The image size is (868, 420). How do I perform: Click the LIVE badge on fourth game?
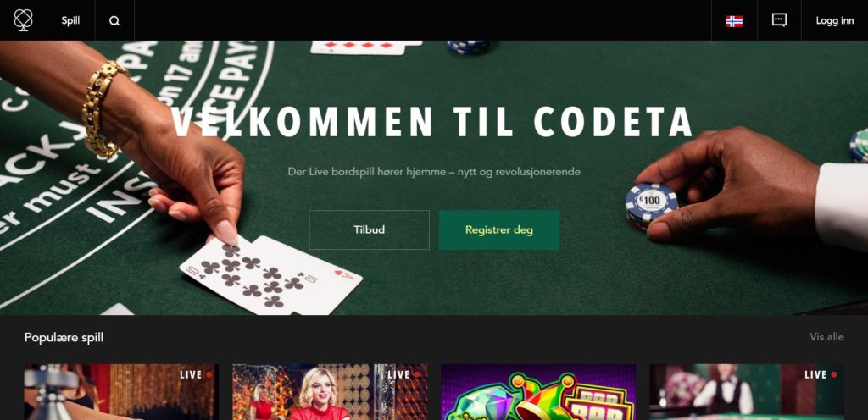[x=821, y=374]
